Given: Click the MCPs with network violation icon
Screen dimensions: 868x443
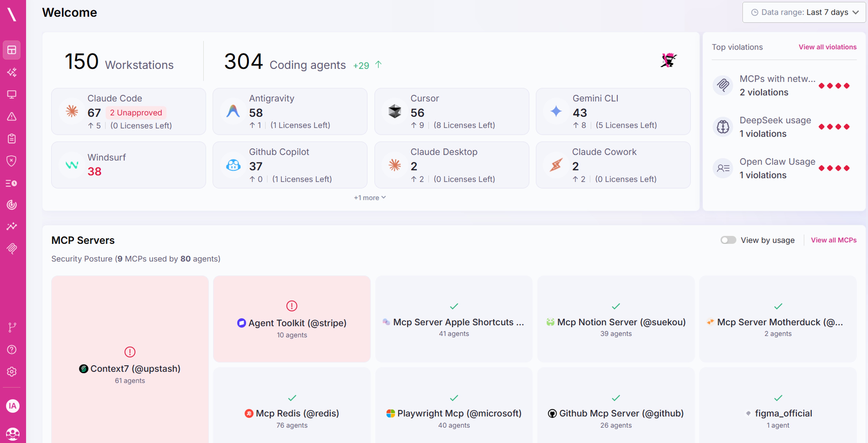Looking at the screenshot, I should pyautogui.click(x=723, y=85).
